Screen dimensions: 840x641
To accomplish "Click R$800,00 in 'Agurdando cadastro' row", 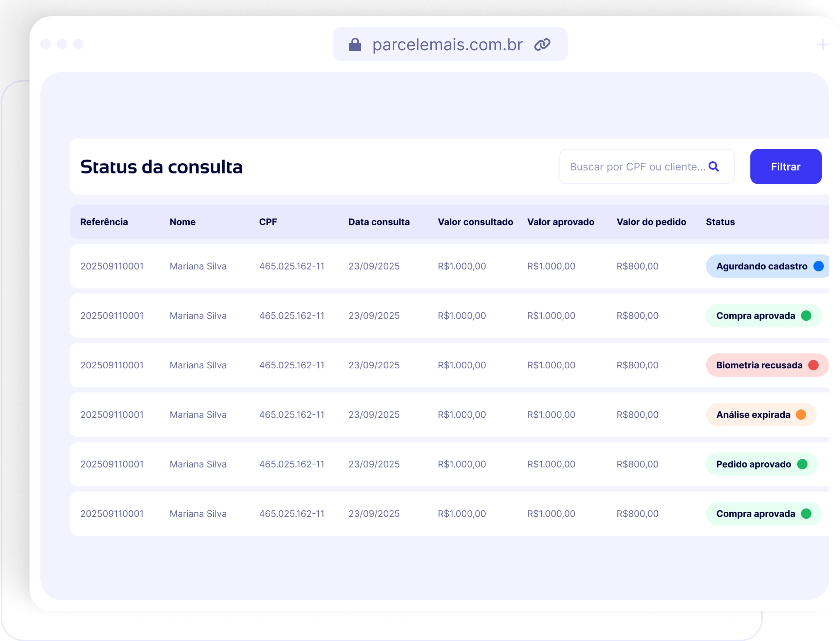I will 637,266.
